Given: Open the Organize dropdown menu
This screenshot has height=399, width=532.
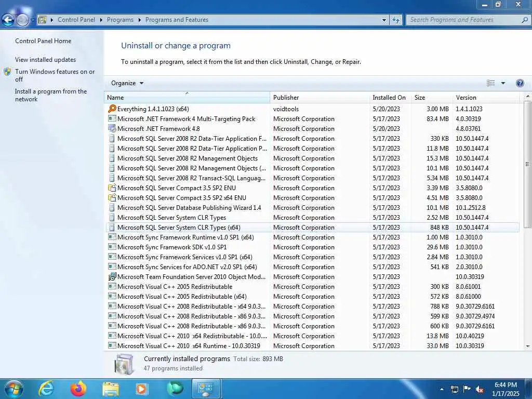Looking at the screenshot, I should (x=127, y=83).
